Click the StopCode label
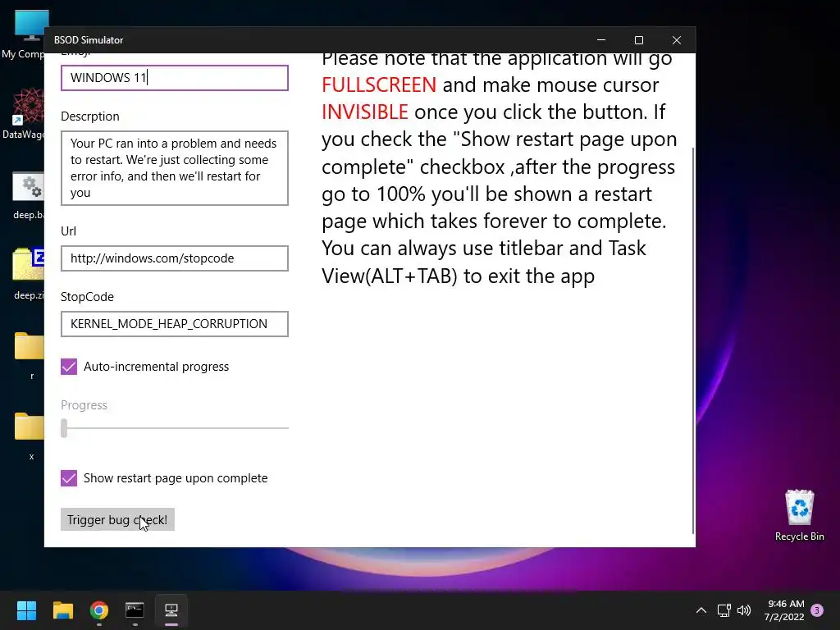840x630 pixels. [87, 297]
